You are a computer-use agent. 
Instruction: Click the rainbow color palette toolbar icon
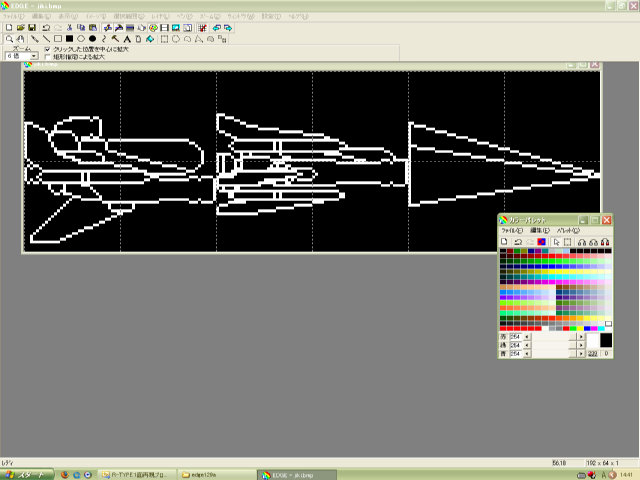coord(153,28)
